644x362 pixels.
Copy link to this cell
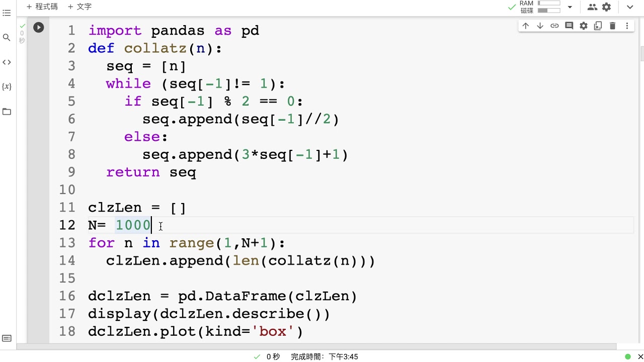click(554, 26)
